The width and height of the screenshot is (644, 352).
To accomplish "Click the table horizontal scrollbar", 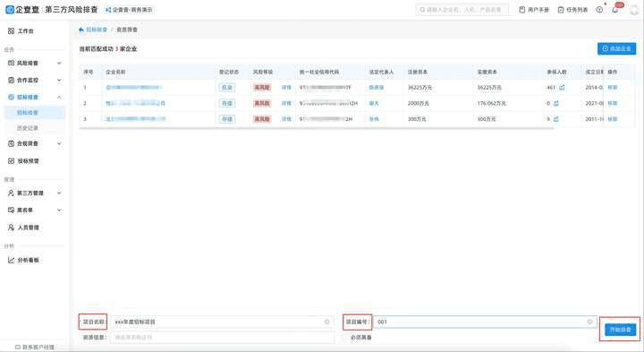I will point(317,128).
